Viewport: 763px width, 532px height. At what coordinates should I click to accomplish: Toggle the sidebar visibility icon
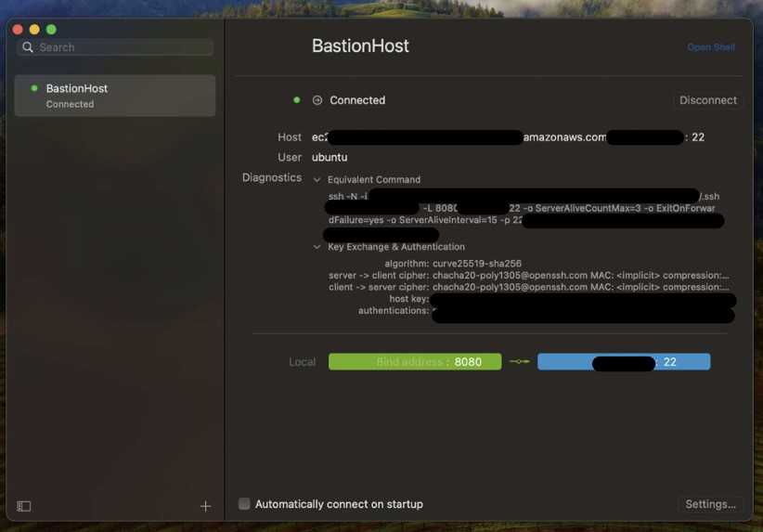(x=24, y=506)
